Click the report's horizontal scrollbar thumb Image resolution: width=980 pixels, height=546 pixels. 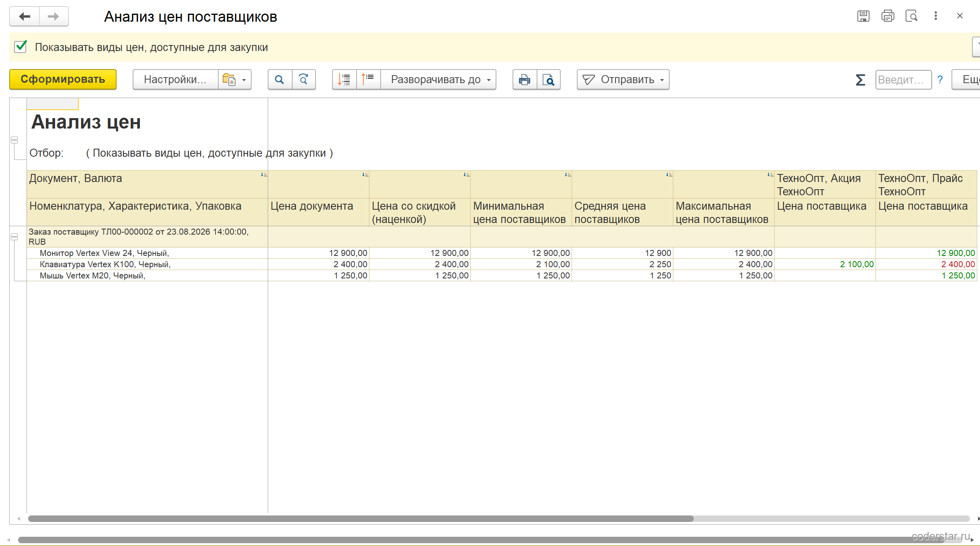(x=361, y=518)
